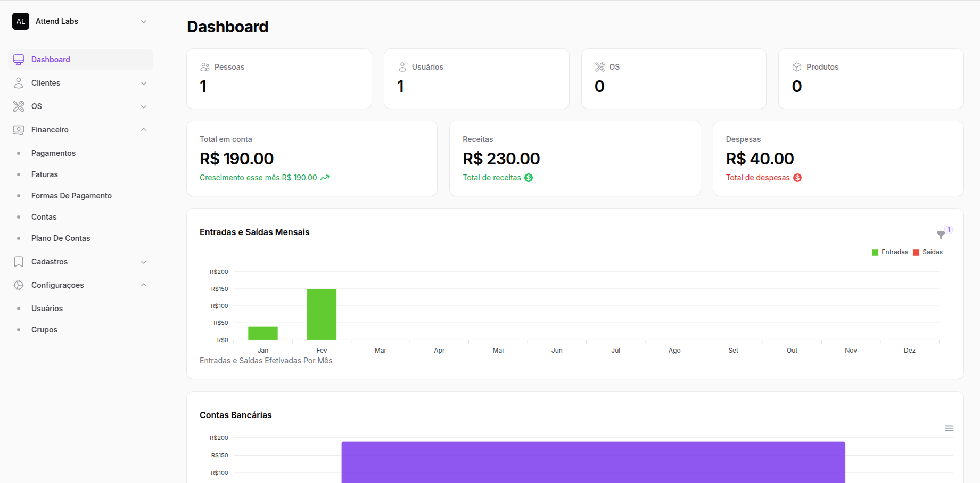Image resolution: width=980 pixels, height=483 pixels.
Task: Go to Plano De Contas page
Action: pyautogui.click(x=61, y=238)
